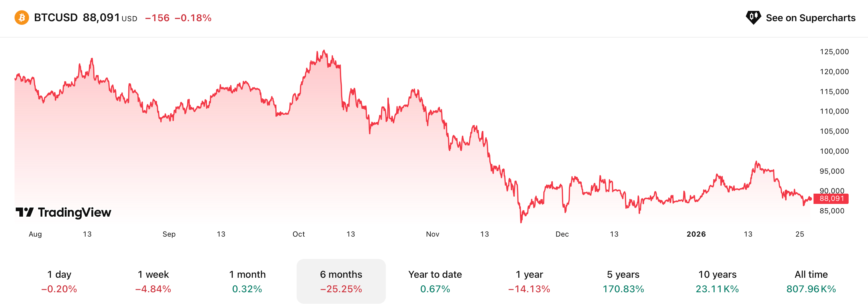The width and height of the screenshot is (868, 308).
Task: Show the 5 years range
Action: pos(623,281)
